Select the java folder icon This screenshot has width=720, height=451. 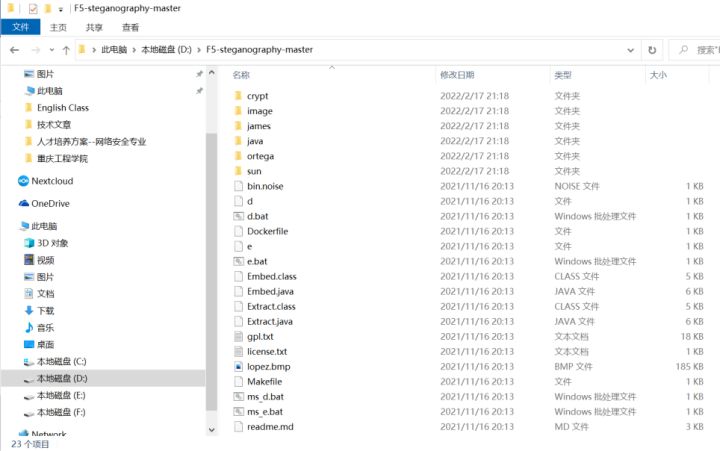238,141
